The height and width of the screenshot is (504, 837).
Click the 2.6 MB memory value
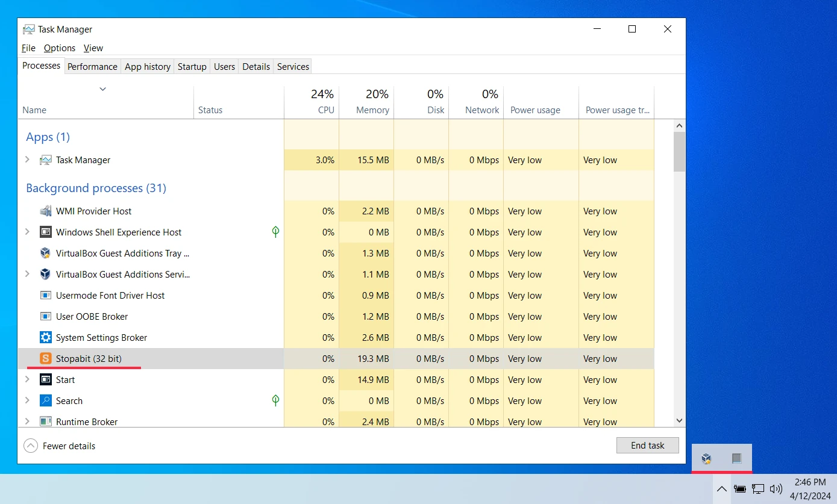[x=376, y=338]
